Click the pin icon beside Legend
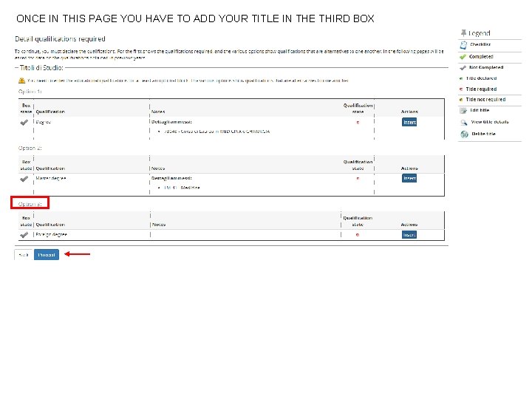The height and width of the screenshot is (399, 532). tap(463, 33)
